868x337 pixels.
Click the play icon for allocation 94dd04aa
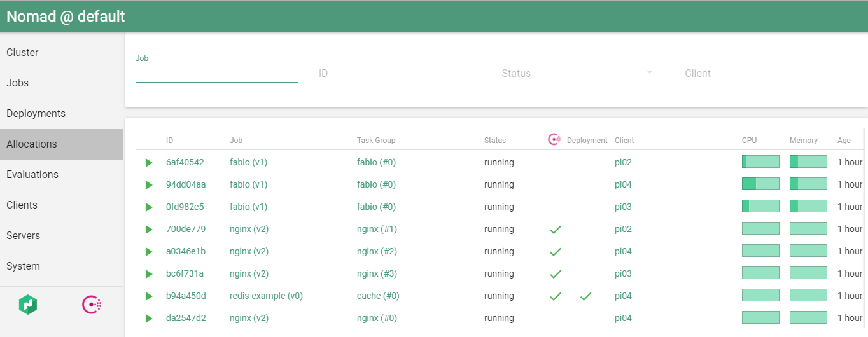pos(149,185)
